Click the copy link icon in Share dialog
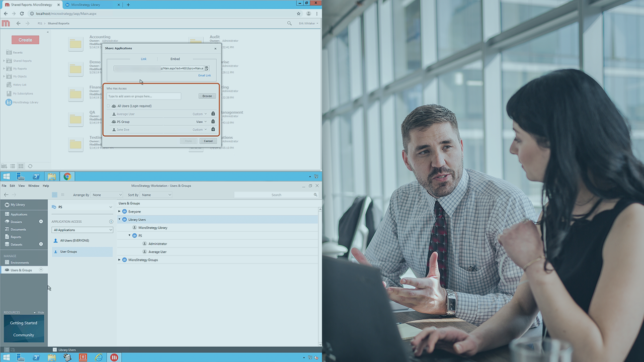 coord(207,68)
